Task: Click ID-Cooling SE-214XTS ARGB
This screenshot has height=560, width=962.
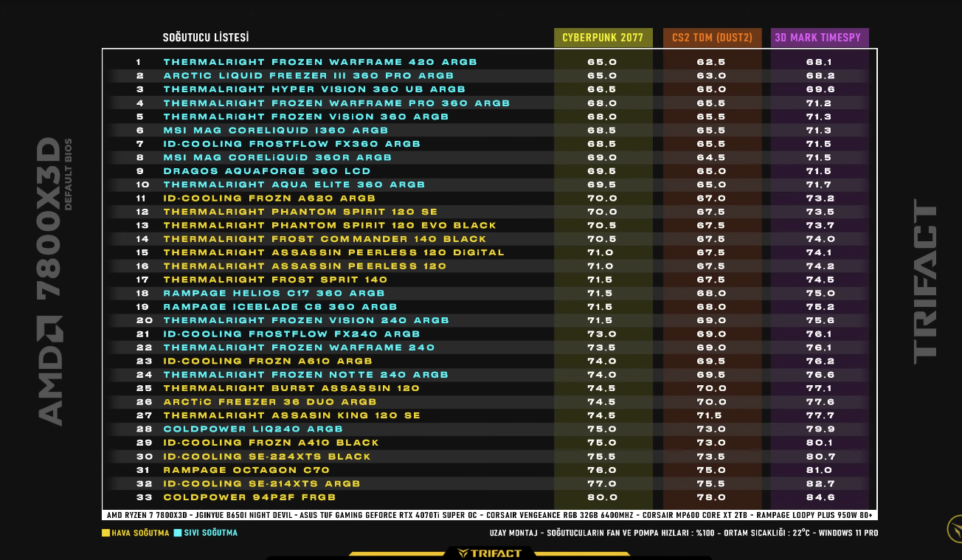Action: click(x=262, y=484)
